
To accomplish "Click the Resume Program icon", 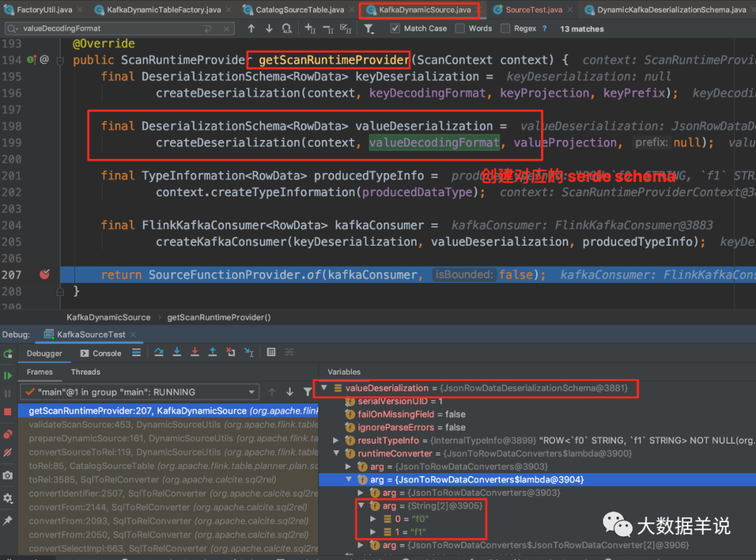I will [8, 375].
